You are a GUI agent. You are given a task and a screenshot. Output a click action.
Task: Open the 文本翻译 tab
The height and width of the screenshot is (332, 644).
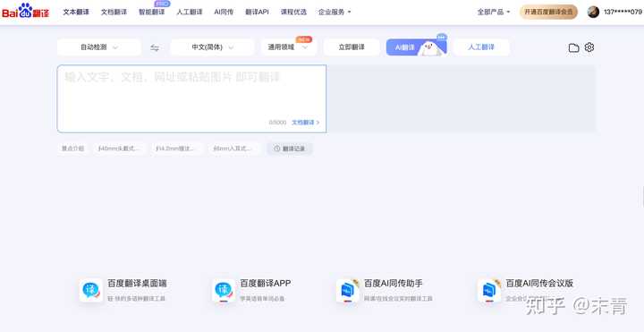[x=76, y=12]
